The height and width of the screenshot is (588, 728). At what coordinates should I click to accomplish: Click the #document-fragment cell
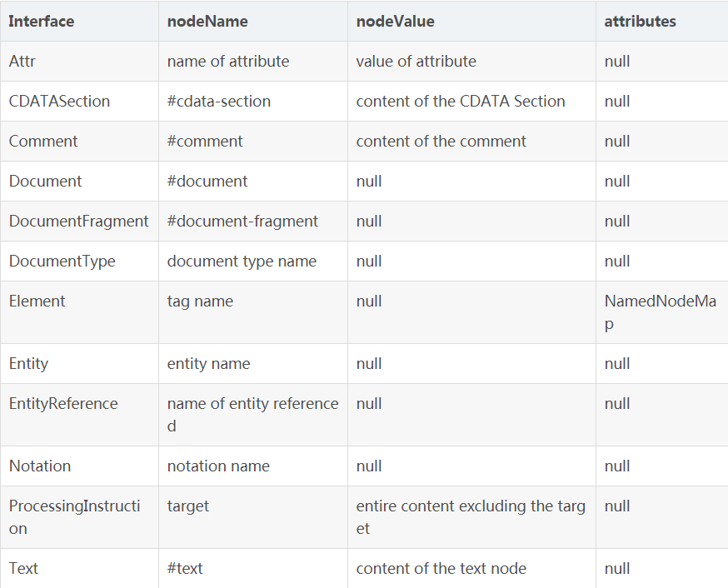tap(253, 221)
